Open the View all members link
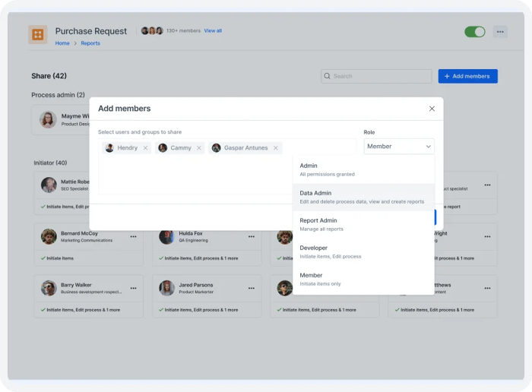The height and width of the screenshot is (392, 532). click(213, 30)
